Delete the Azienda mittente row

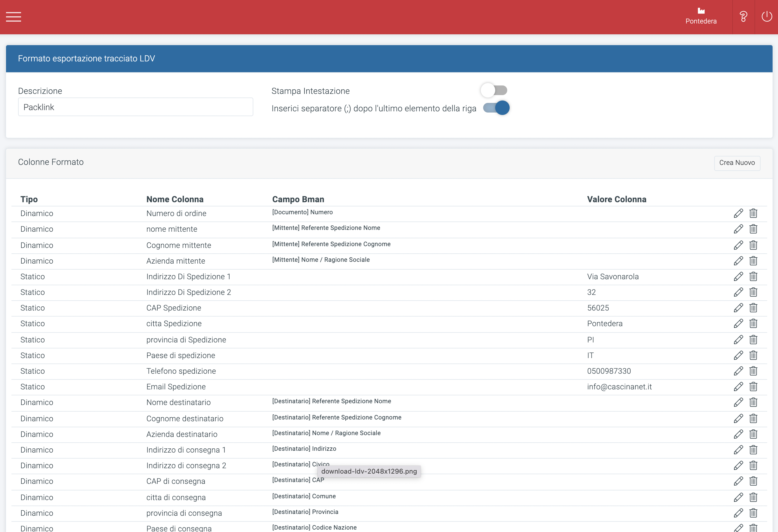click(753, 261)
